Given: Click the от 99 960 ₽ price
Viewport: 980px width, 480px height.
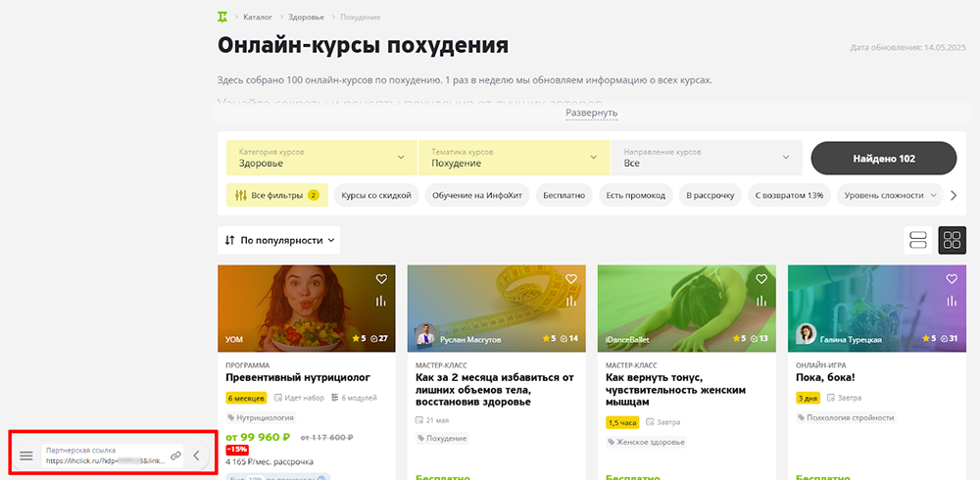Looking at the screenshot, I should pos(259,437).
